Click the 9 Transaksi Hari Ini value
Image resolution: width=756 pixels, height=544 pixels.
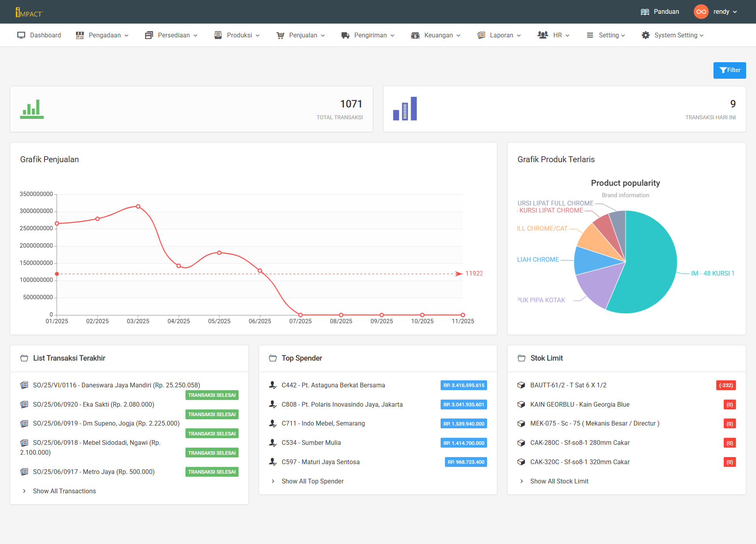point(733,104)
